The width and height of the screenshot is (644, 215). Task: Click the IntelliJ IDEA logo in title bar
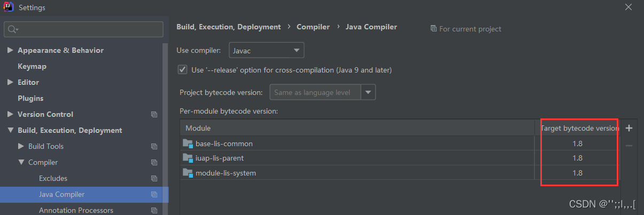(x=9, y=7)
